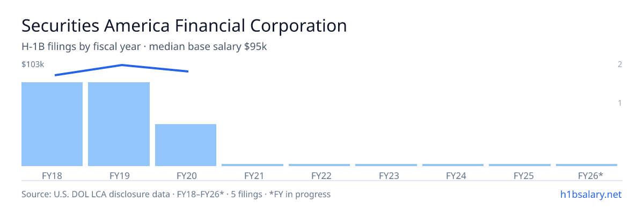This screenshot has height=215, width=644.
Task: Click the median base salary subtitle
Action: pyautogui.click(x=144, y=47)
